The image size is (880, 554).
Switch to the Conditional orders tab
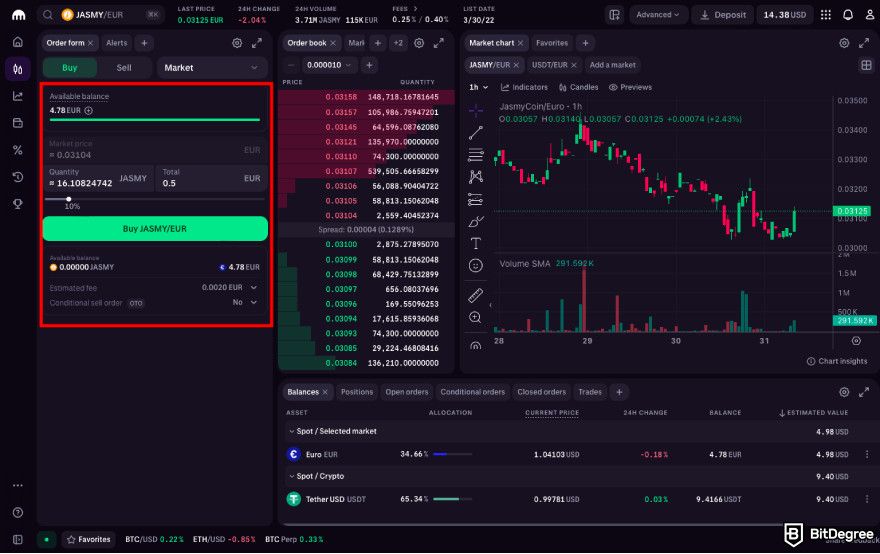(x=473, y=392)
